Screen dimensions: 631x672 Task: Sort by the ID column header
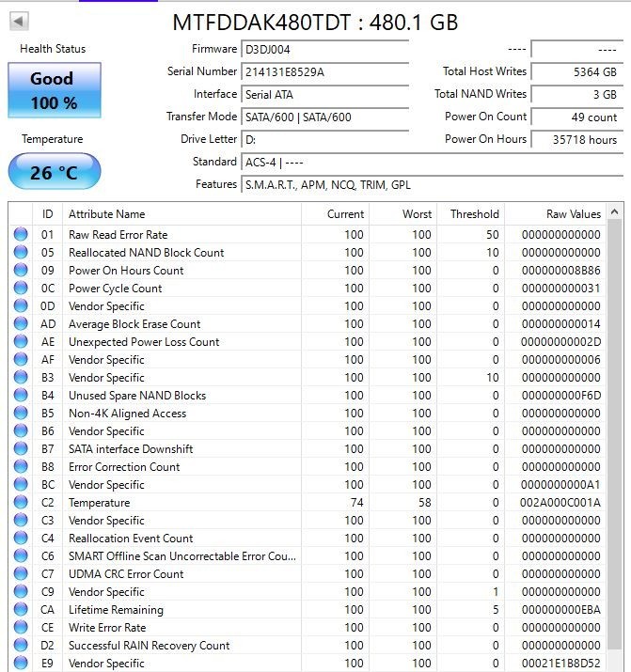(48, 214)
